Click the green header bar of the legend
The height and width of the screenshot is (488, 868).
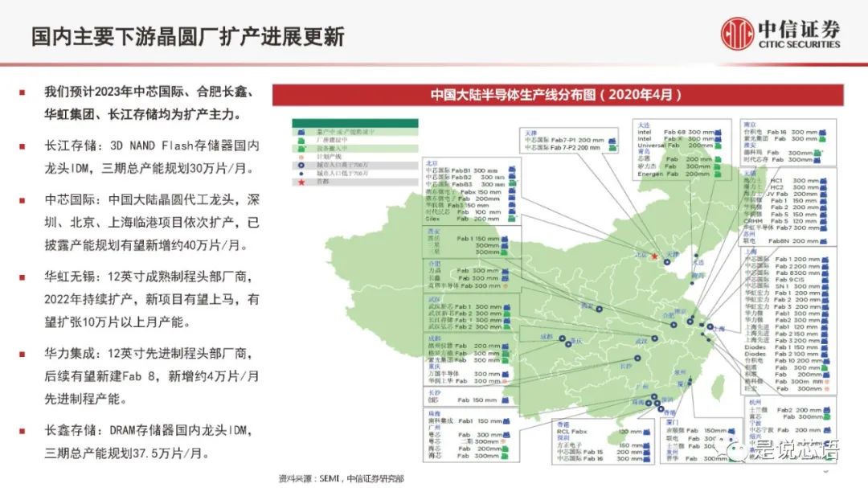pyautogui.click(x=355, y=123)
